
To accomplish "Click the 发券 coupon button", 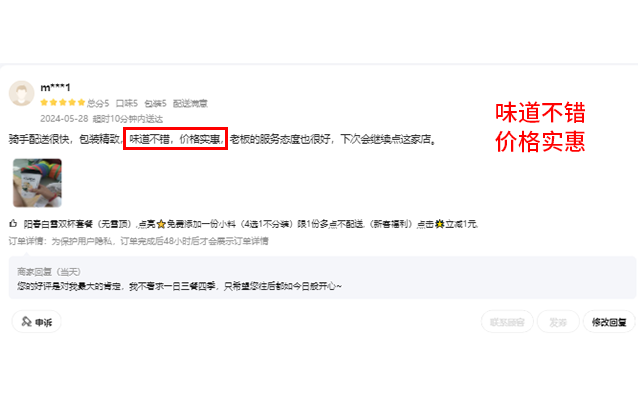I will click(x=558, y=322).
